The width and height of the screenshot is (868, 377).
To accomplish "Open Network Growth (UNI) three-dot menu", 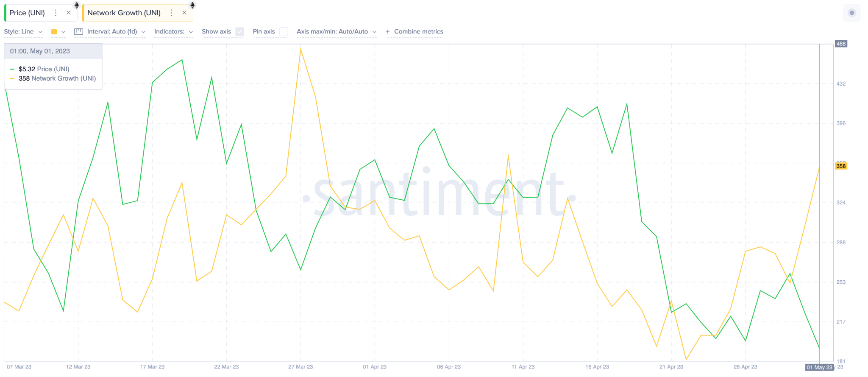I will pyautogui.click(x=172, y=13).
